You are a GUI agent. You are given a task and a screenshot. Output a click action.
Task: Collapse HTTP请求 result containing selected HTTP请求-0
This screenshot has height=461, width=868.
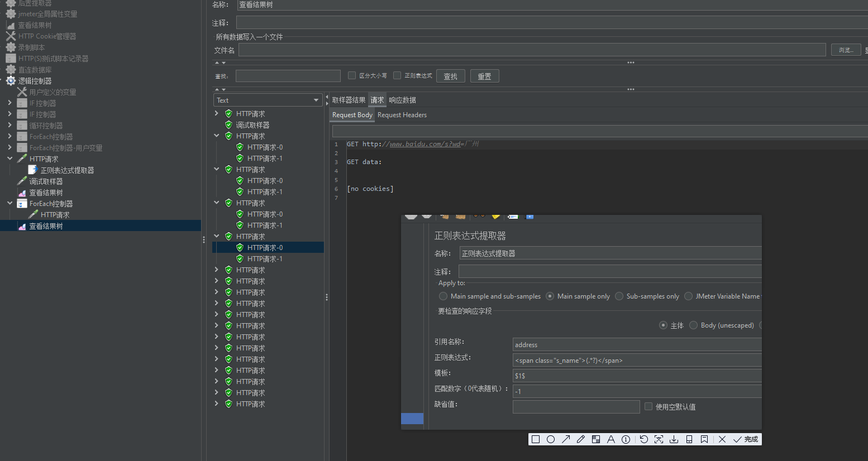pyautogui.click(x=217, y=236)
